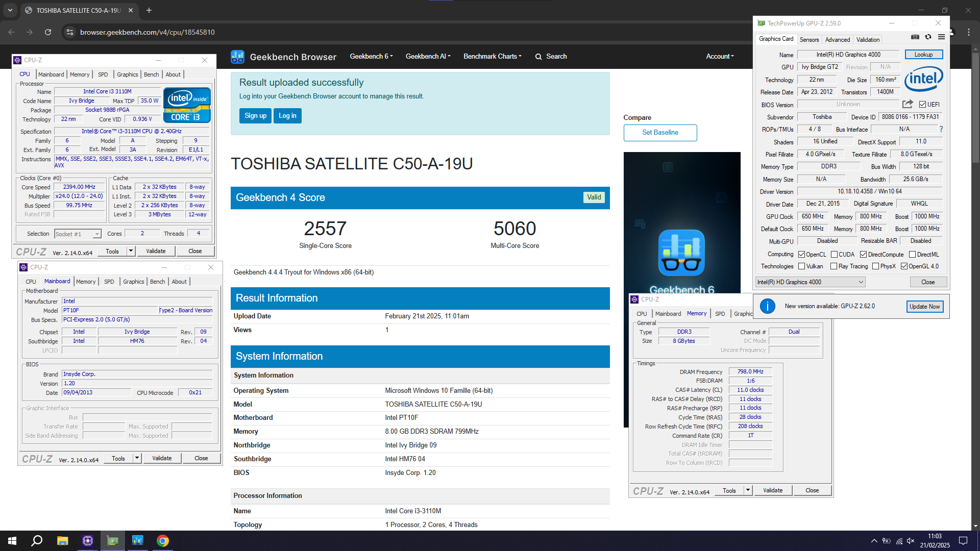Toggle the Ray Tracing checkbox
The height and width of the screenshot is (551, 980).
[834, 266]
